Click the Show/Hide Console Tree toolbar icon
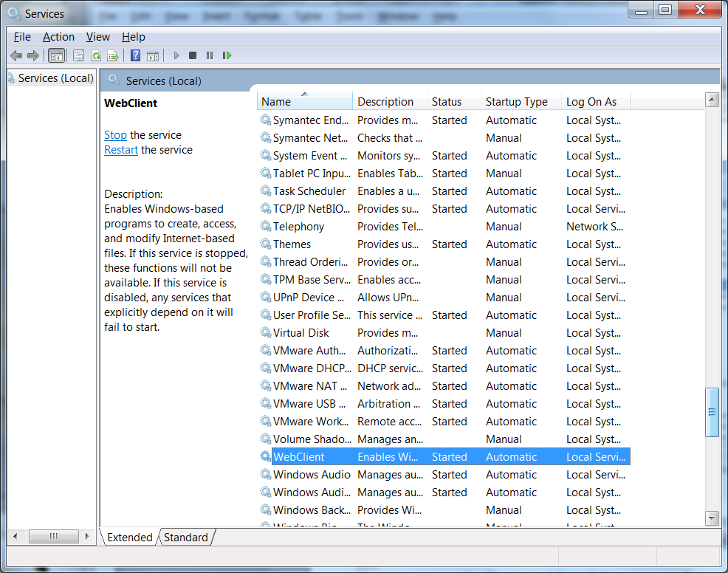 click(56, 55)
